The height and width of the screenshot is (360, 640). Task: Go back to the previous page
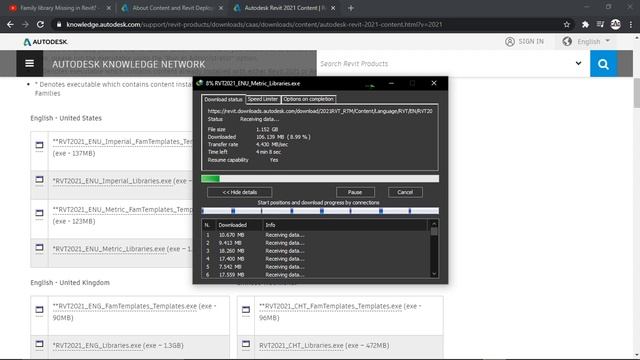point(10,24)
